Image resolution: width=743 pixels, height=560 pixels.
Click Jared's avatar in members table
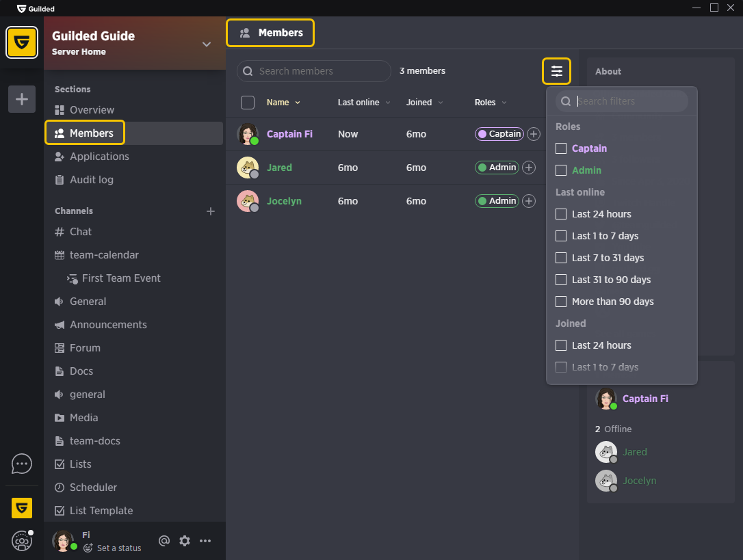(248, 168)
